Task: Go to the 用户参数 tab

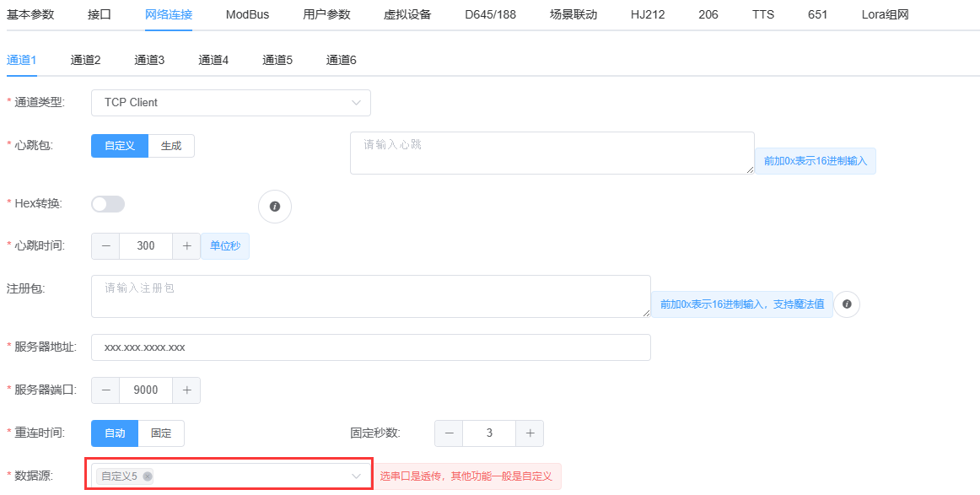Action: [326, 14]
